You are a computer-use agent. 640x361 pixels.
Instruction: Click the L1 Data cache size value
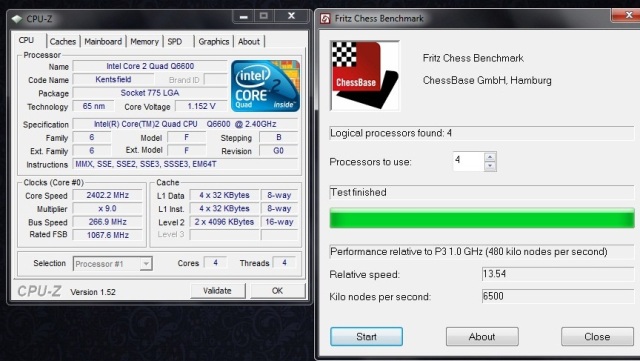pyautogui.click(x=224, y=195)
